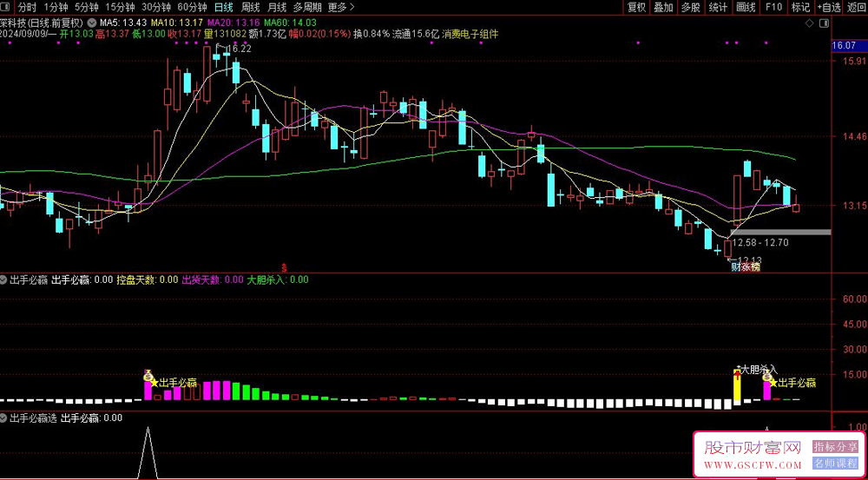Screen dimensions: 868x480
Task: Click the 量131082 volume value
Action: pos(224,34)
